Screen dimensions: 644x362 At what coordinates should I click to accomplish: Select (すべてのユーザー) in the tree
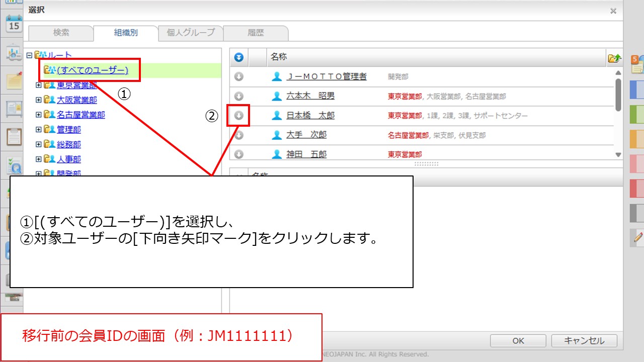[93, 70]
